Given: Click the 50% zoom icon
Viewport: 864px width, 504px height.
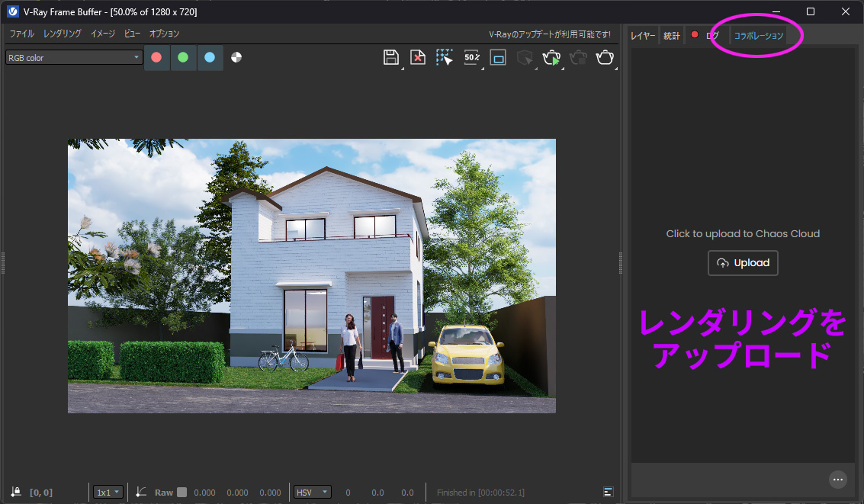Looking at the screenshot, I should click(x=471, y=58).
